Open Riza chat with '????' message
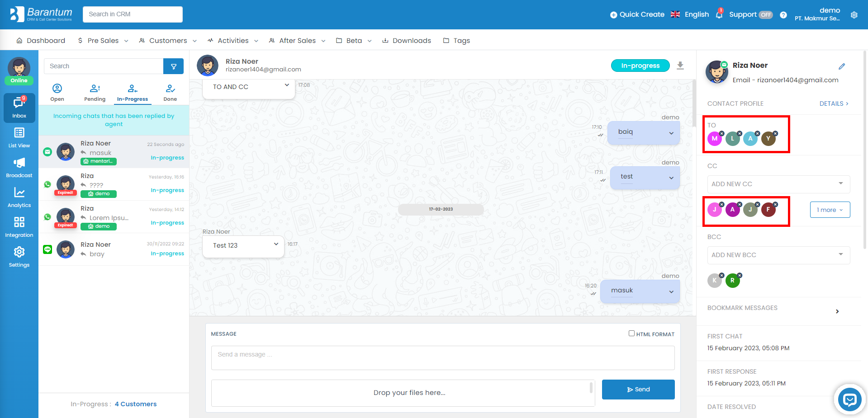Viewport: 868px width, 418px height. [x=114, y=184]
